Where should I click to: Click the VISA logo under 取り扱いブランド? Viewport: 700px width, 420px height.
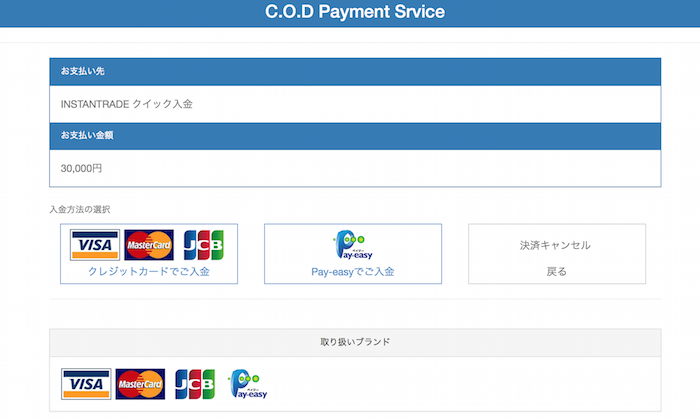[86, 384]
